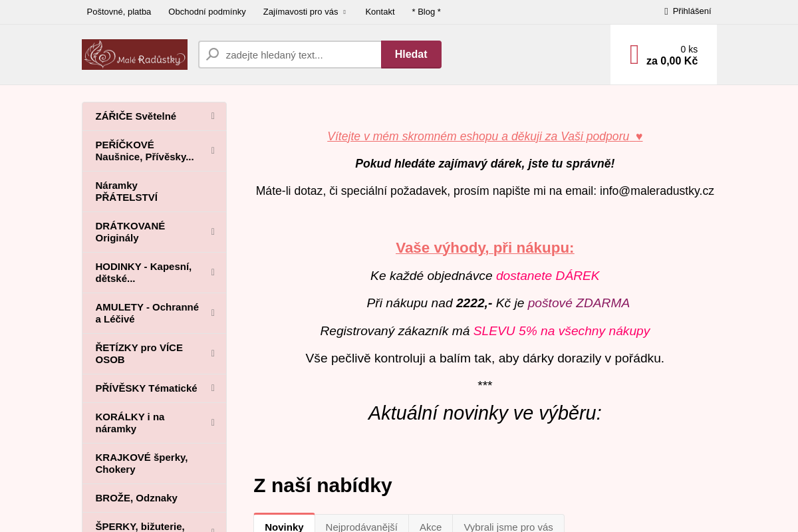Click the Obchodní podmínky menu item

[207, 11]
